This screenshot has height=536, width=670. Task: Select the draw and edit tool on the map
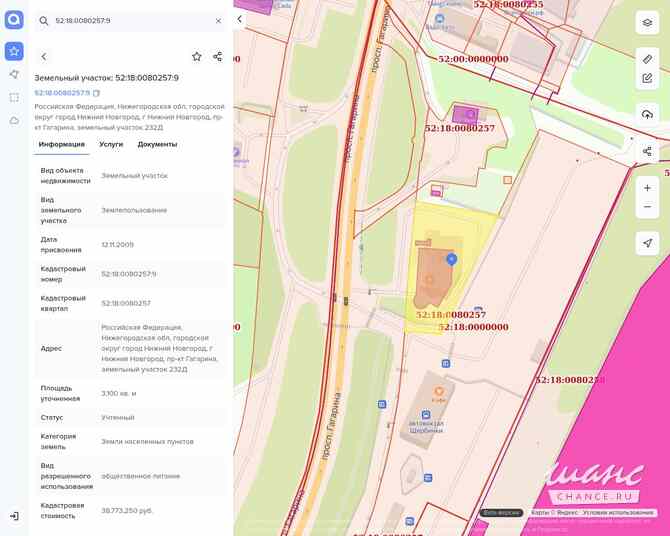point(647,78)
